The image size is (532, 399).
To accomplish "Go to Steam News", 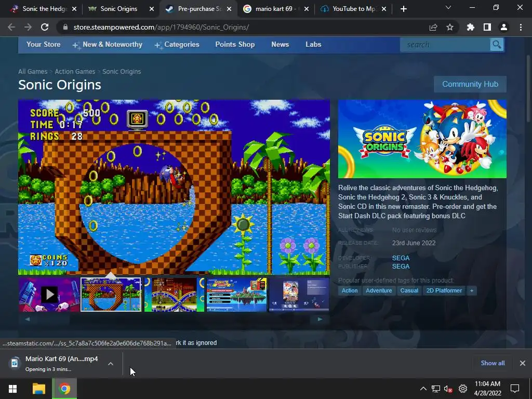I will pyautogui.click(x=280, y=45).
